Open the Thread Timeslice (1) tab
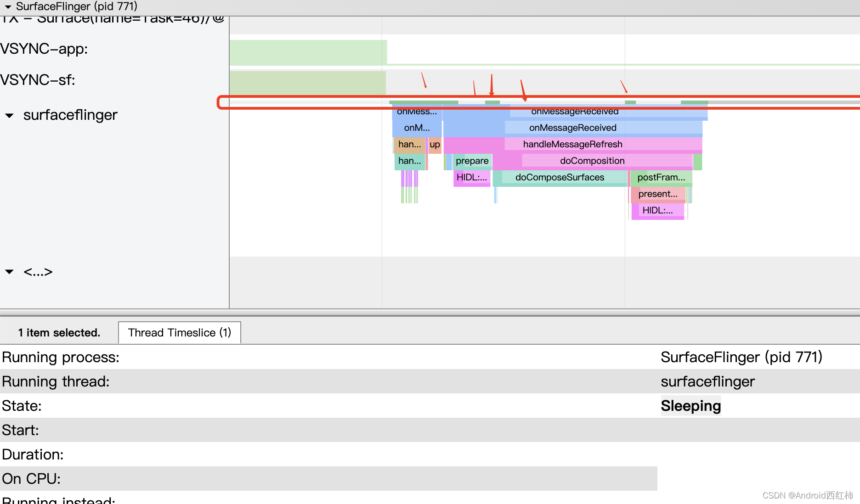Screen dimensions: 860x504 (x=180, y=333)
